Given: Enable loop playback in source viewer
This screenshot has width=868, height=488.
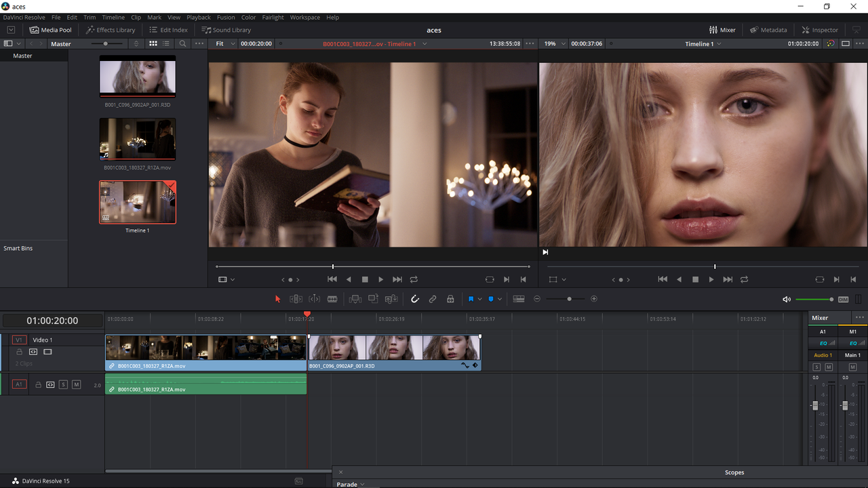Looking at the screenshot, I should (414, 279).
